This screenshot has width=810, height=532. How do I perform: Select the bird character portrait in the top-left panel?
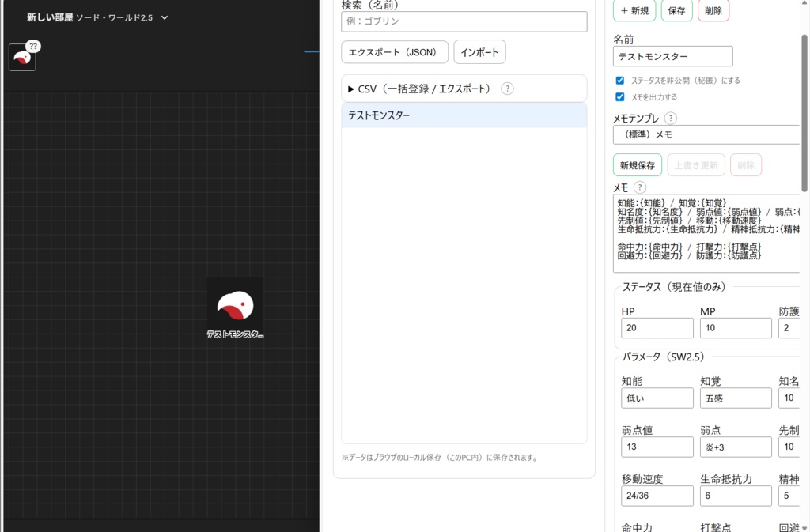point(21,57)
